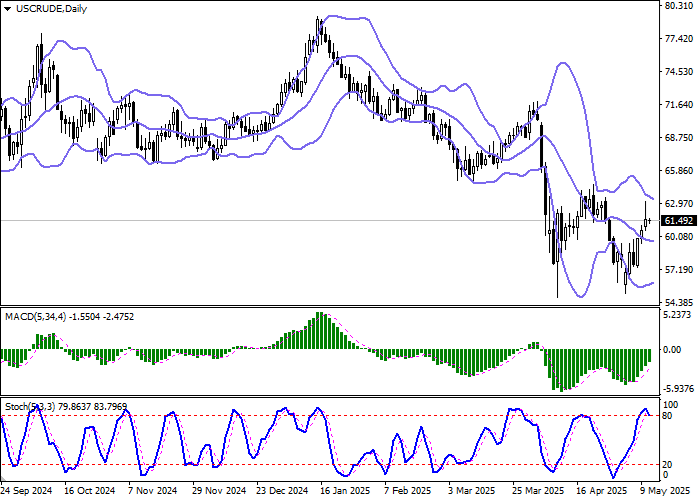
Task: Select the 65.860 price axis label
Action: click(x=679, y=171)
